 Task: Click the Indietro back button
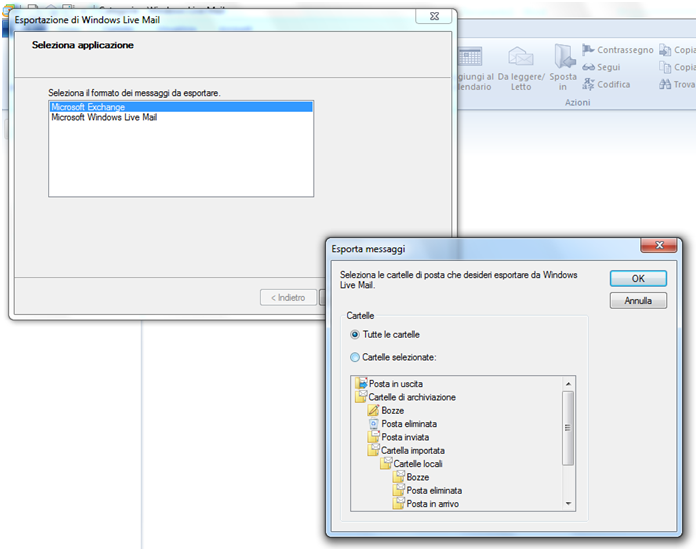(288, 297)
